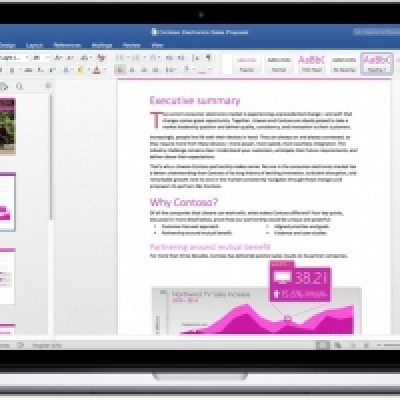400x400 pixels.
Task: Switch to the Review ribbon tab
Action: point(131,45)
